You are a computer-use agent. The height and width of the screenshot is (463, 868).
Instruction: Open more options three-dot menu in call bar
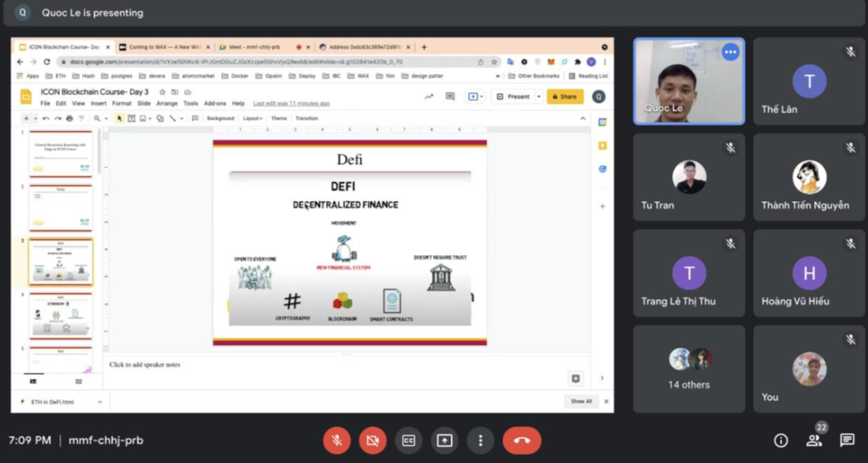[x=480, y=440]
